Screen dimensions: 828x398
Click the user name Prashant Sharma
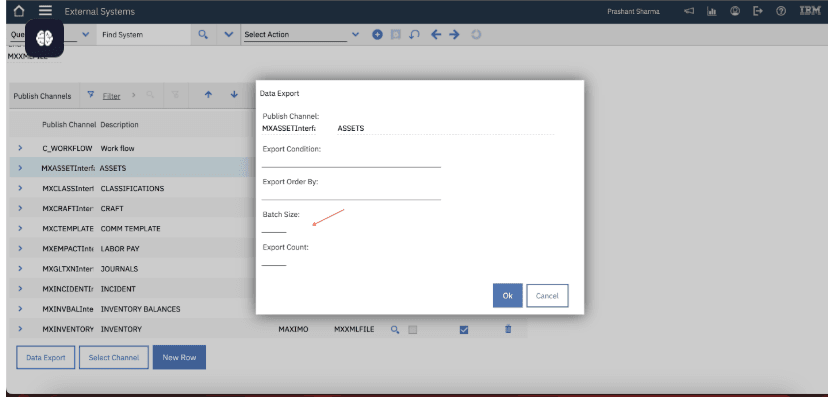pyautogui.click(x=633, y=12)
